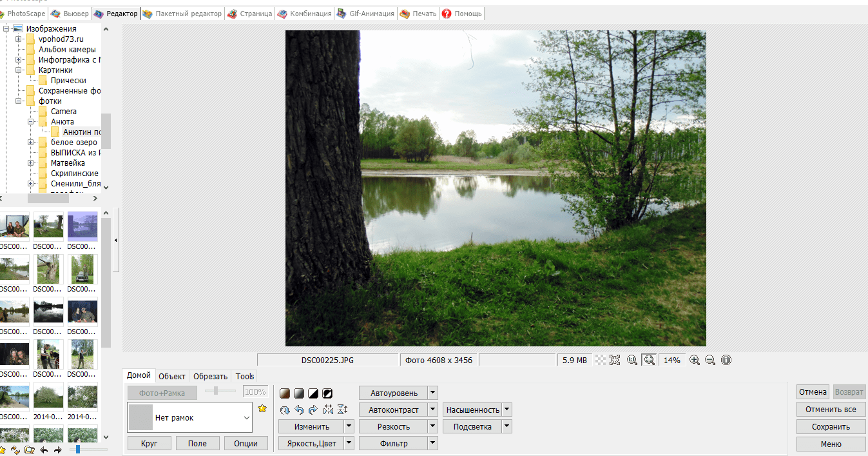The image size is (868, 456).
Task: Toggle transparency checkerboard background icon
Action: point(600,360)
